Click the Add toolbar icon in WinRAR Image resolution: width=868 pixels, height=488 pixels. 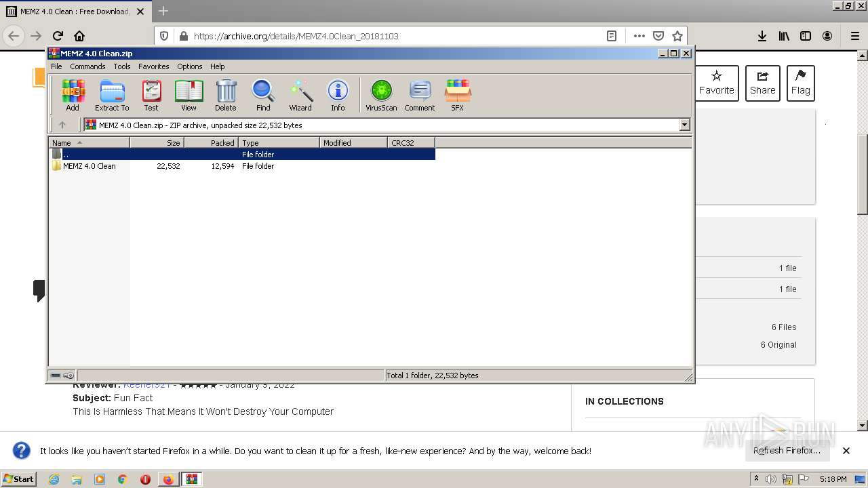(73, 95)
